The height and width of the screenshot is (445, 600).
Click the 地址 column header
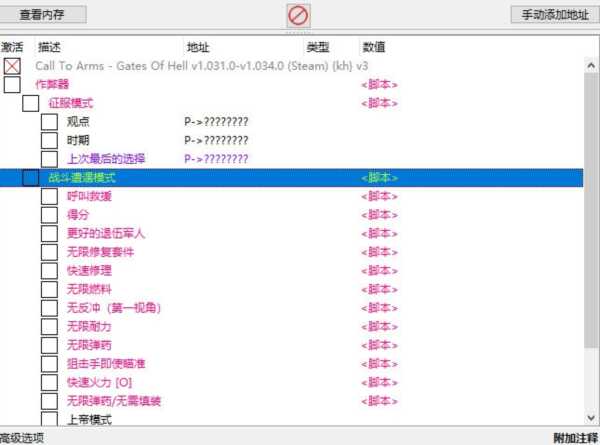point(198,47)
